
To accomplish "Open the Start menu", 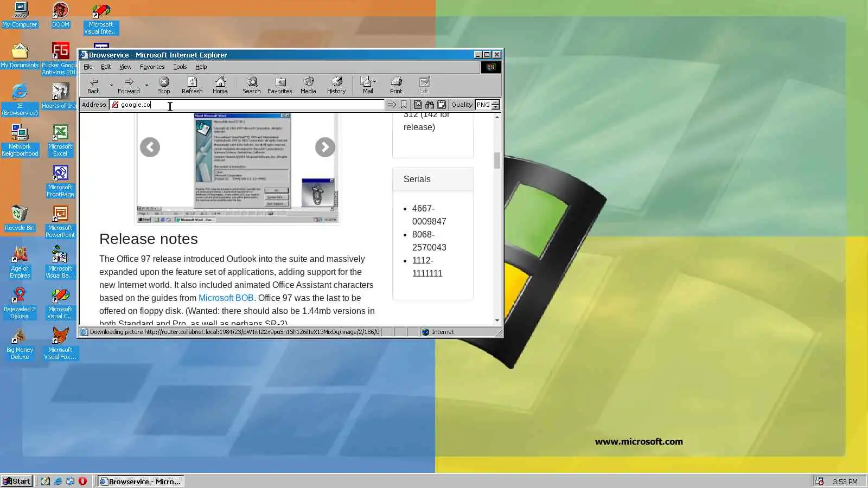I will tap(17, 481).
